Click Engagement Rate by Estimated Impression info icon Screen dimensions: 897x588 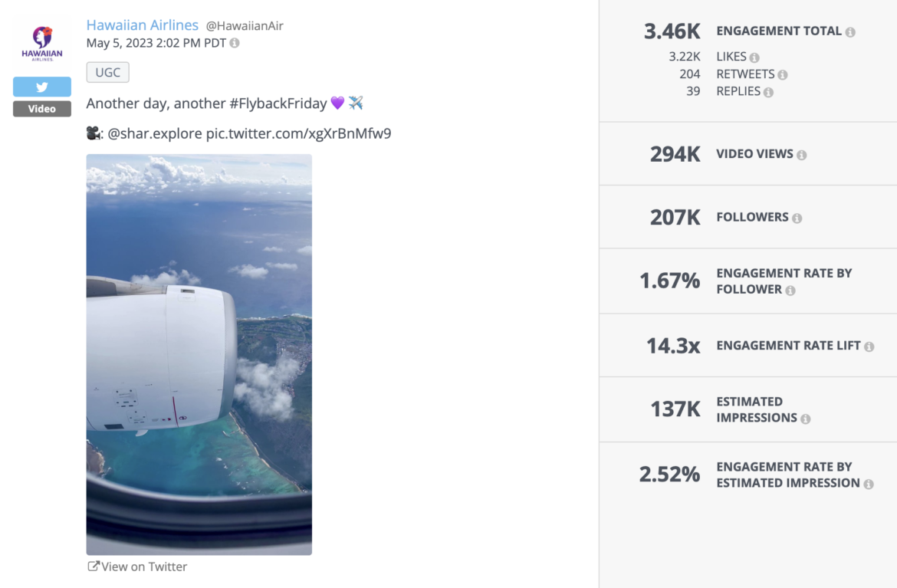click(868, 484)
